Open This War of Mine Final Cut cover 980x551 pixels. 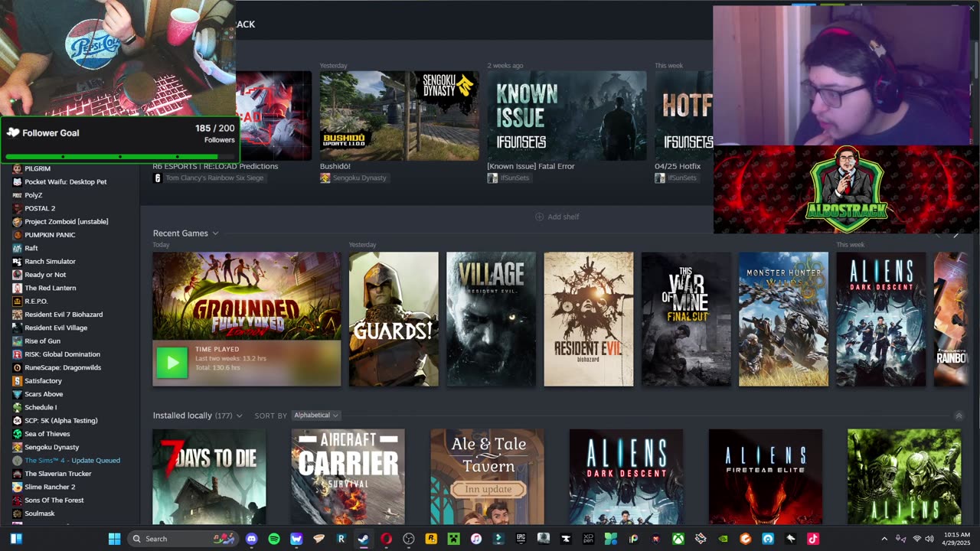686,319
